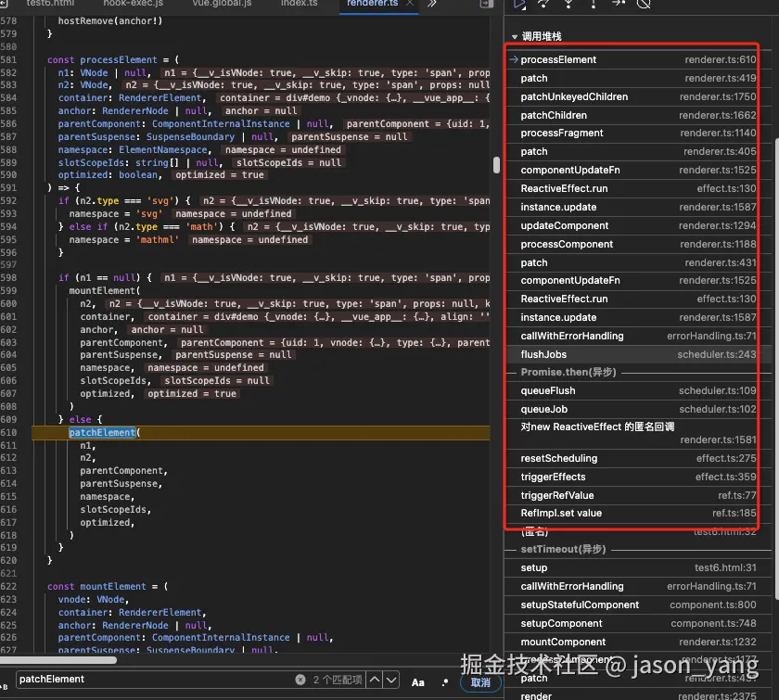
Task: Select the patchUnkeyedChildren call stack frame
Action: click(x=638, y=96)
